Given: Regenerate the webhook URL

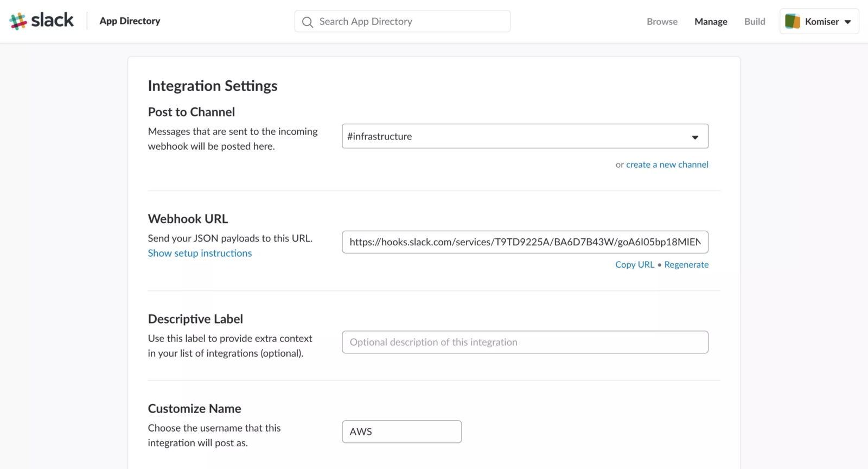Looking at the screenshot, I should pos(686,264).
